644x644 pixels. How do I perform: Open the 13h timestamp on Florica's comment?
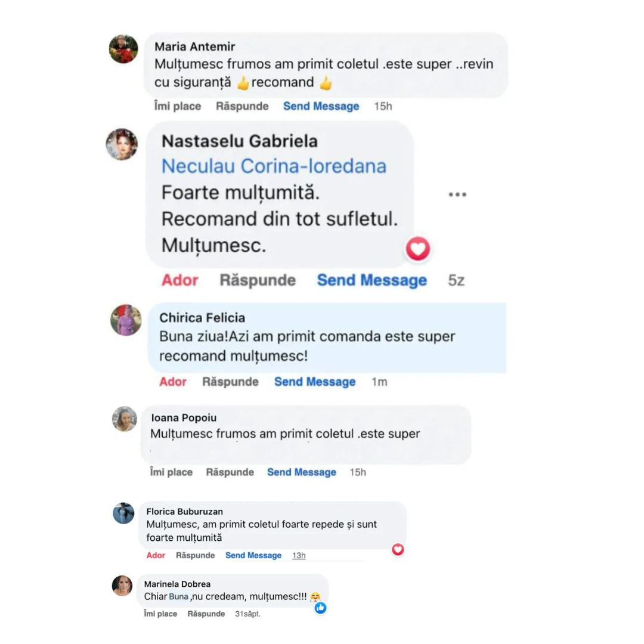tap(299, 555)
